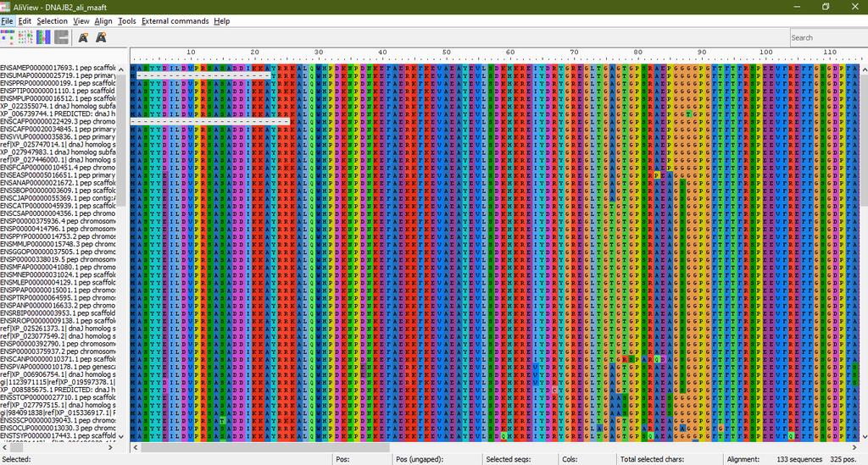The width and height of the screenshot is (868, 465).
Task: Click the first letter-A font toolbar icon
Action: [83, 37]
